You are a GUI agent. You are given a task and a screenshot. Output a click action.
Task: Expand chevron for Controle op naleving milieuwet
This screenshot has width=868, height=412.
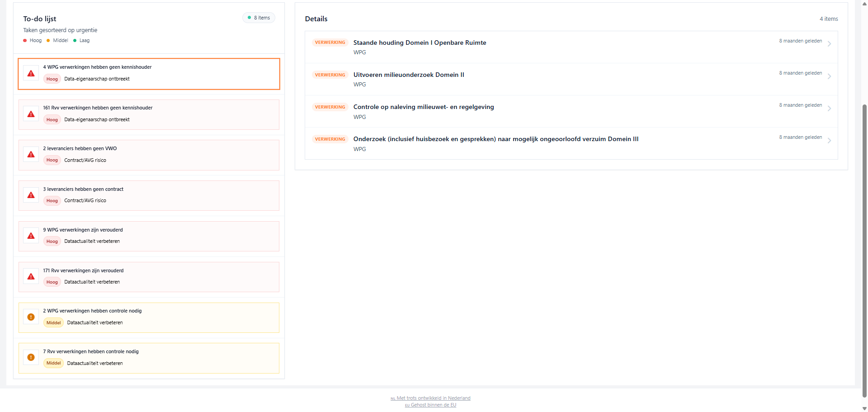point(829,109)
